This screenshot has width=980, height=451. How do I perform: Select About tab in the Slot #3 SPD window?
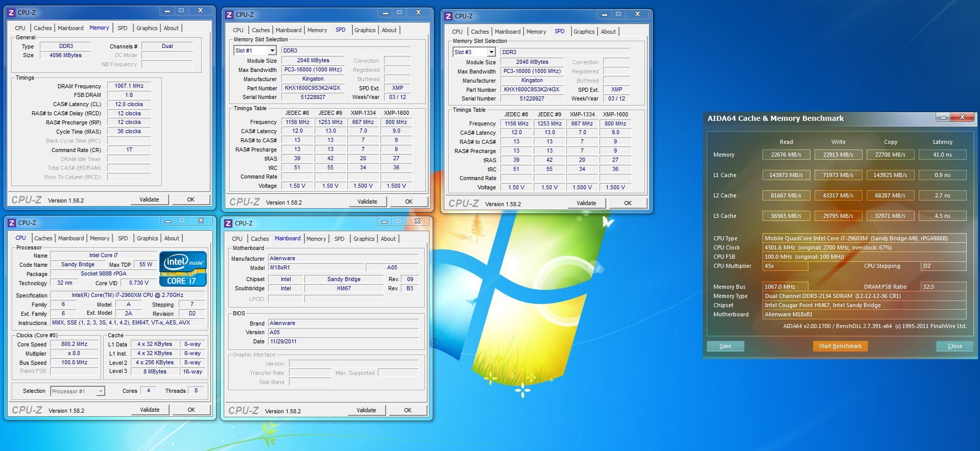(608, 32)
